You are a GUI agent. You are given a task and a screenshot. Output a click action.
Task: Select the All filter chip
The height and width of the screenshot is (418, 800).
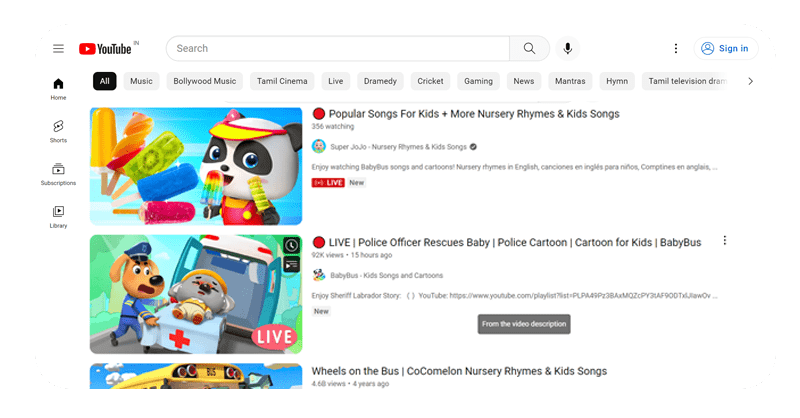tap(105, 81)
